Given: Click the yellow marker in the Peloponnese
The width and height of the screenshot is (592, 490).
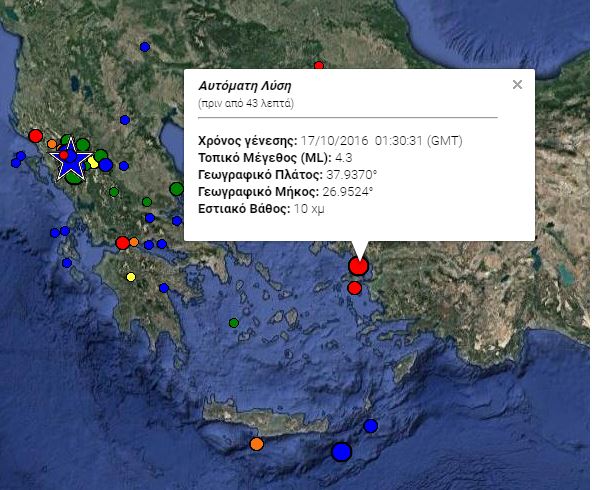Looking at the screenshot, I should 131,277.
